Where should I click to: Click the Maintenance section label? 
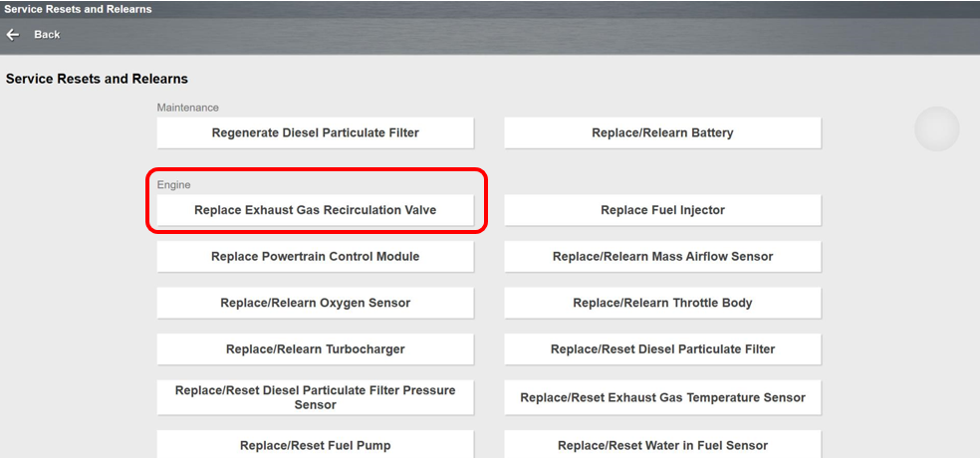pyautogui.click(x=187, y=108)
